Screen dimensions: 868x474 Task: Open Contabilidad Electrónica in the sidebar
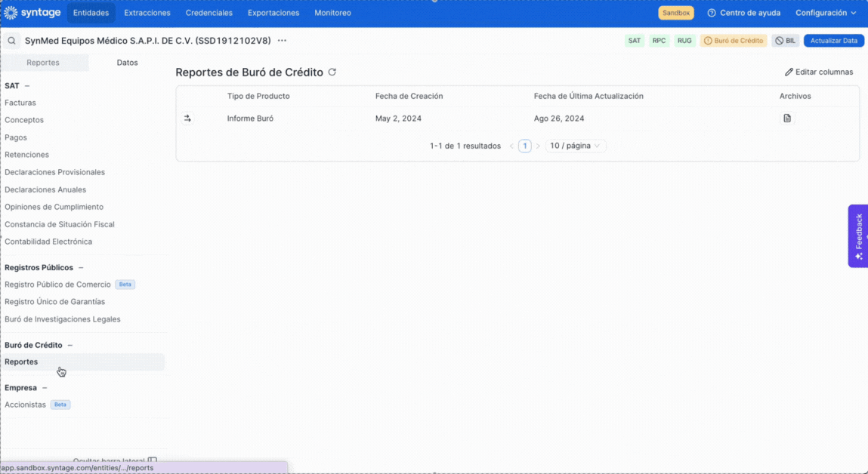pyautogui.click(x=48, y=242)
